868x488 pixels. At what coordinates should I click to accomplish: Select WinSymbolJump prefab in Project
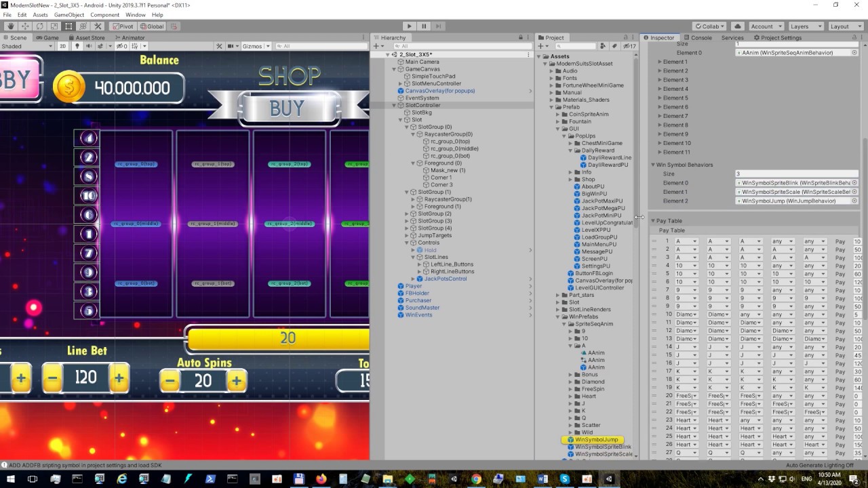pos(597,440)
